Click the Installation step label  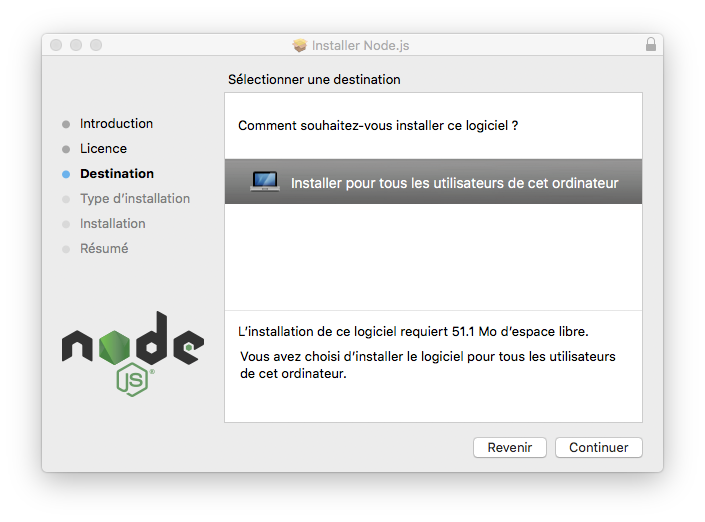click(112, 223)
